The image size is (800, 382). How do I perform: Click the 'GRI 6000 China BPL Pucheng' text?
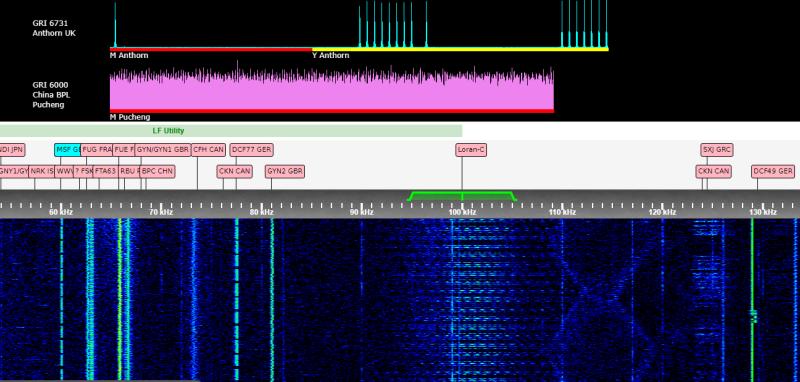pos(51,94)
